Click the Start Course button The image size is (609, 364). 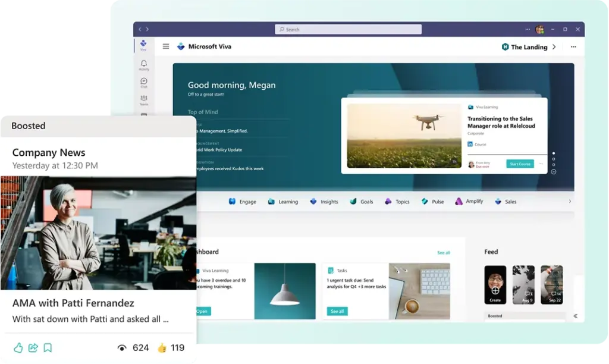click(520, 164)
